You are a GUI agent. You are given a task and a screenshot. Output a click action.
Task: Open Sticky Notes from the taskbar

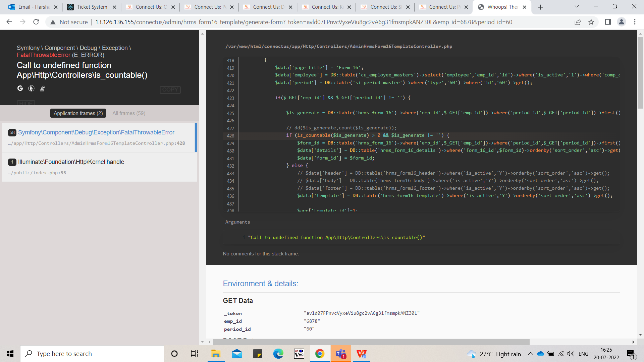click(258, 354)
